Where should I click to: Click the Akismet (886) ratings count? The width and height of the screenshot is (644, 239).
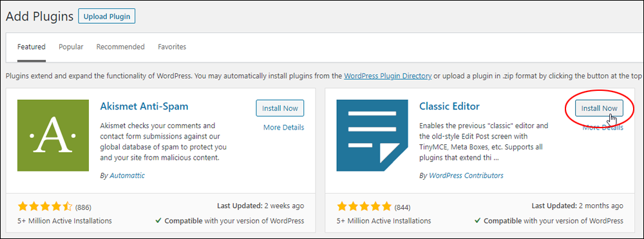pyautogui.click(x=83, y=207)
